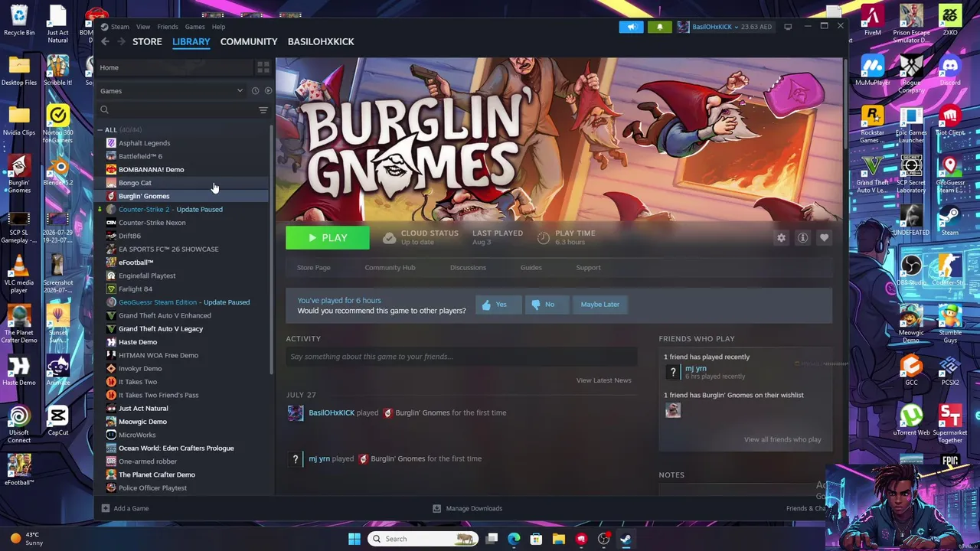Click the Windows taskbar Search box

click(x=422, y=539)
